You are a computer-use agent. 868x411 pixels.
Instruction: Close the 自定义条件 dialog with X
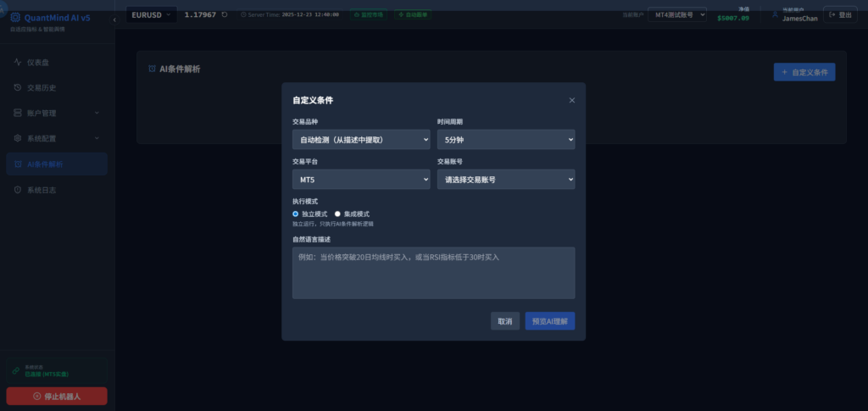572,100
